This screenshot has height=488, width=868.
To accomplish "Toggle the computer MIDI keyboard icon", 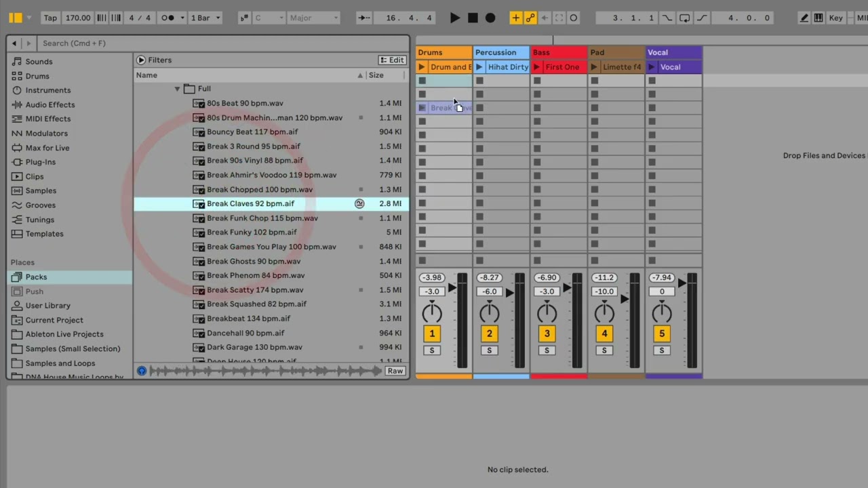I will click(x=818, y=18).
